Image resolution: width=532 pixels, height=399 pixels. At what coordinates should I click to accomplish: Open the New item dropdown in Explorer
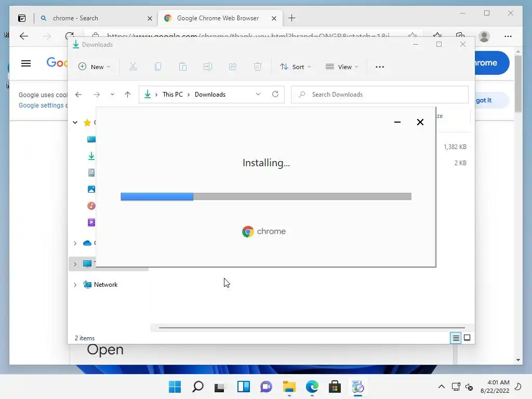[x=95, y=67]
